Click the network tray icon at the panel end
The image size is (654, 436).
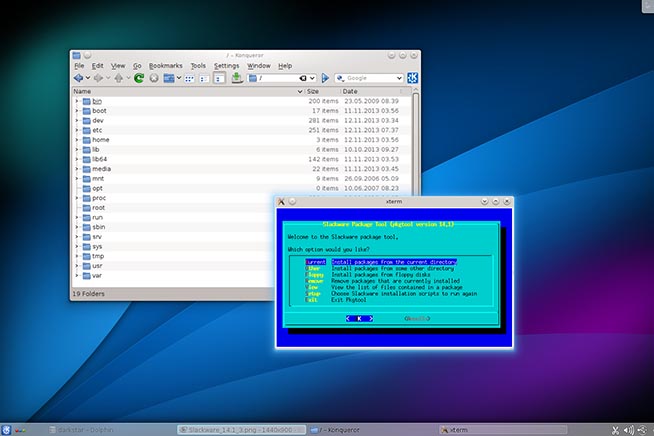(643, 430)
